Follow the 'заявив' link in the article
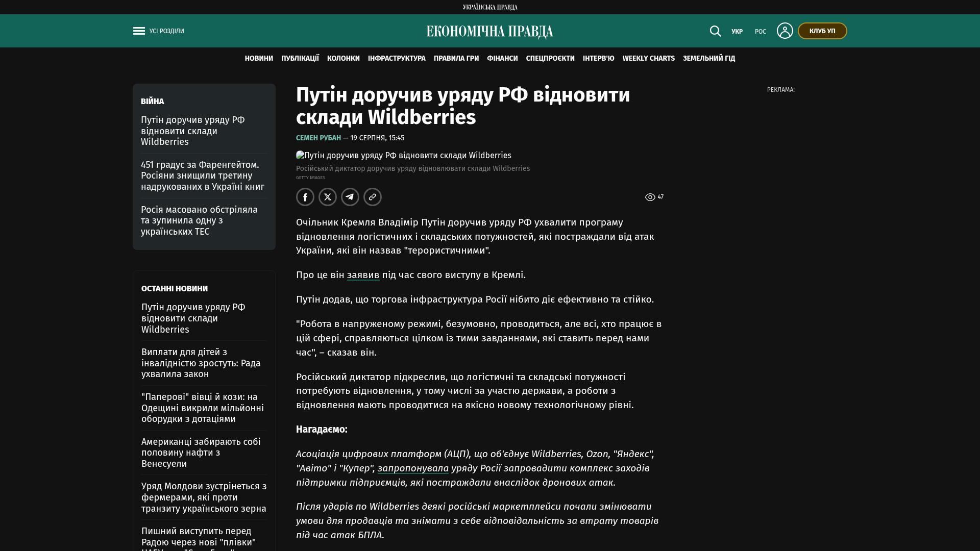980x551 pixels. tap(363, 275)
